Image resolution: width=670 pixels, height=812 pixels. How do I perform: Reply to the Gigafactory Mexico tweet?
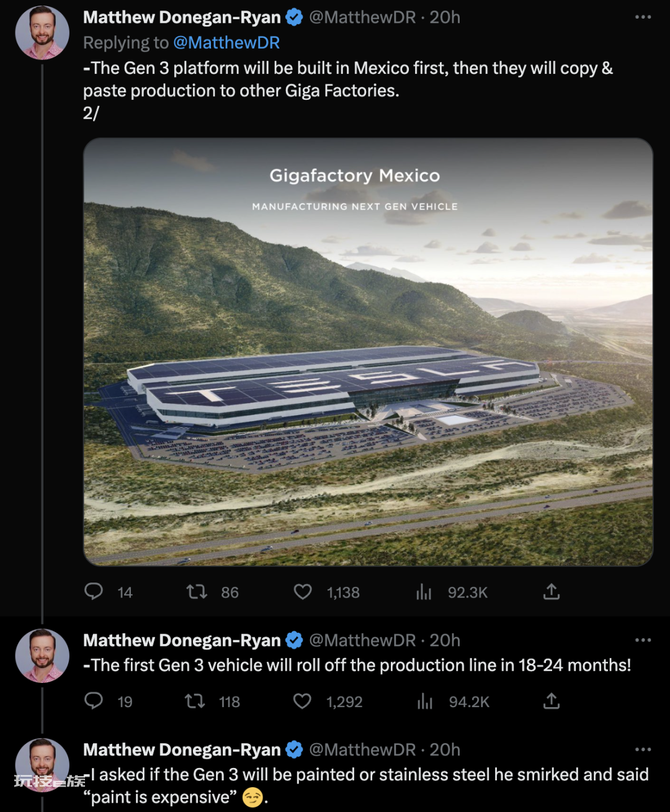94,592
